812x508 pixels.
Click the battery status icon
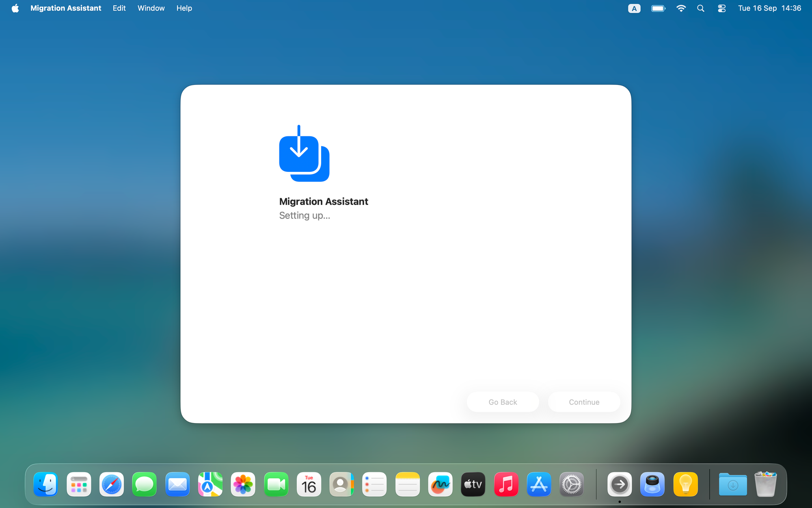[x=658, y=8]
